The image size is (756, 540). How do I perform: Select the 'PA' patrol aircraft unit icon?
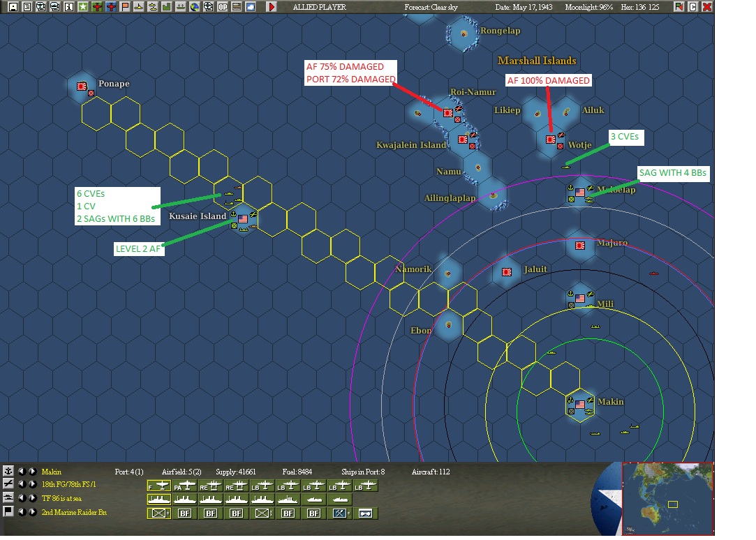[x=185, y=486]
